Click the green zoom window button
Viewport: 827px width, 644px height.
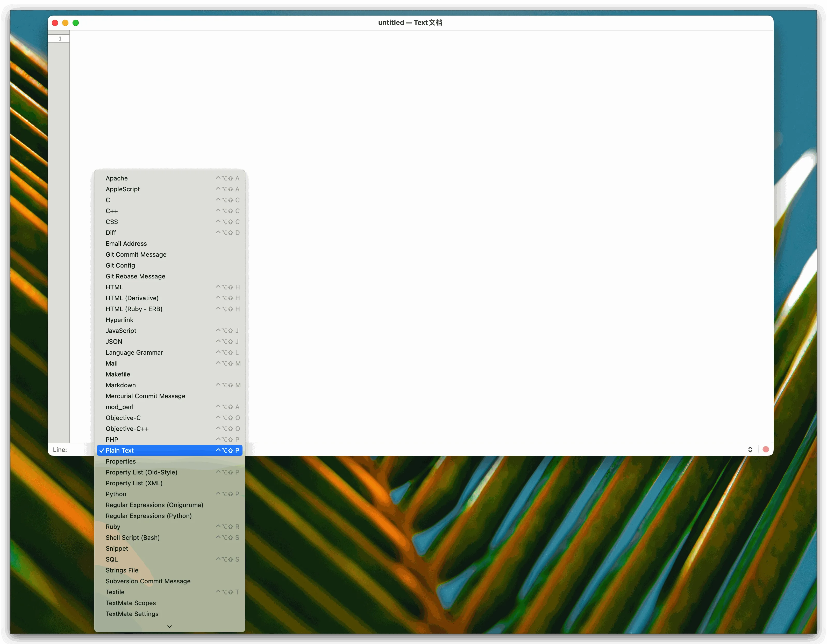(x=76, y=23)
